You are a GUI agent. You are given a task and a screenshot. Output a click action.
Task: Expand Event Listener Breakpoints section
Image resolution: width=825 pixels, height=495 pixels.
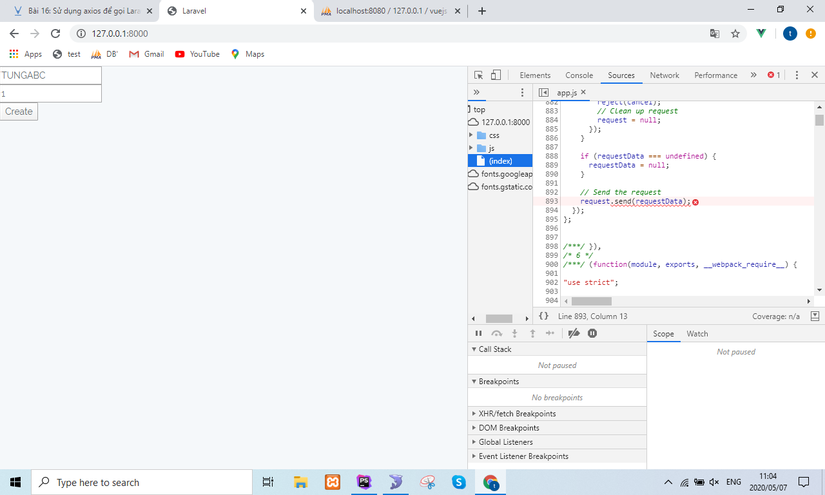click(522, 456)
